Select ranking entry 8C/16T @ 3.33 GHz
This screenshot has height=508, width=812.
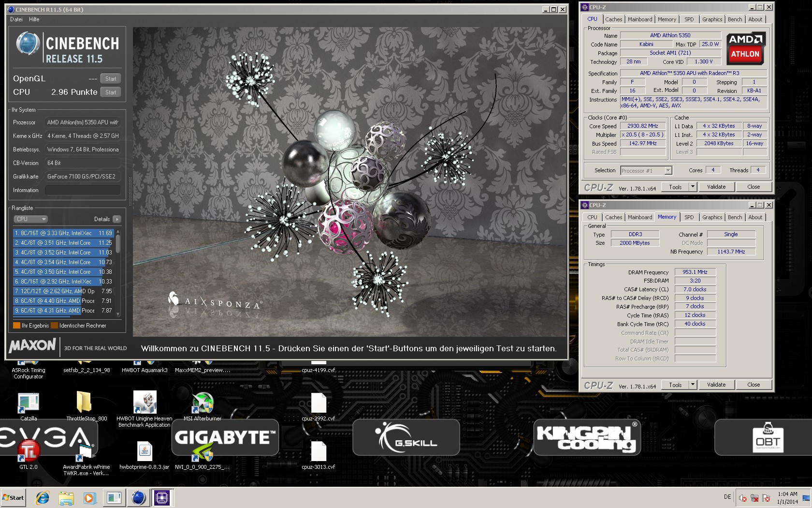[63, 233]
